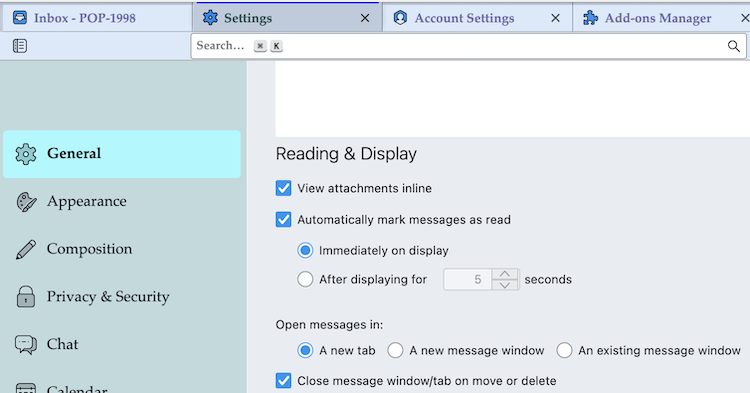Click the Open messages in: label

tap(329, 325)
